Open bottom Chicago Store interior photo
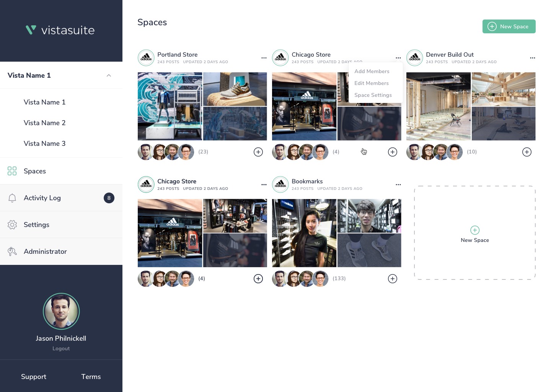 [x=235, y=216]
